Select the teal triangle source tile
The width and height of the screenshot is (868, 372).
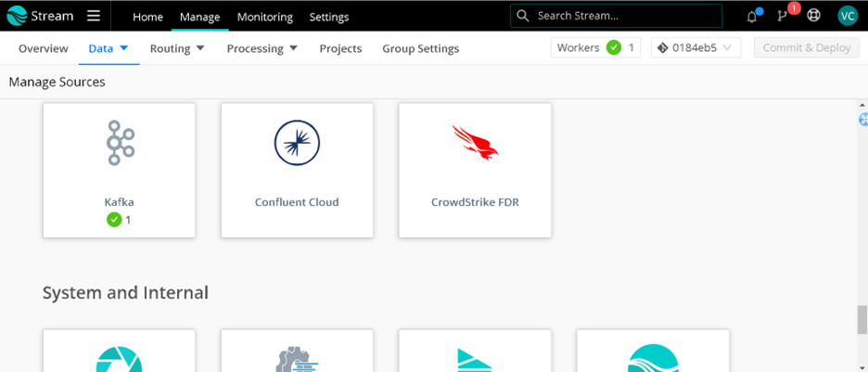475,351
